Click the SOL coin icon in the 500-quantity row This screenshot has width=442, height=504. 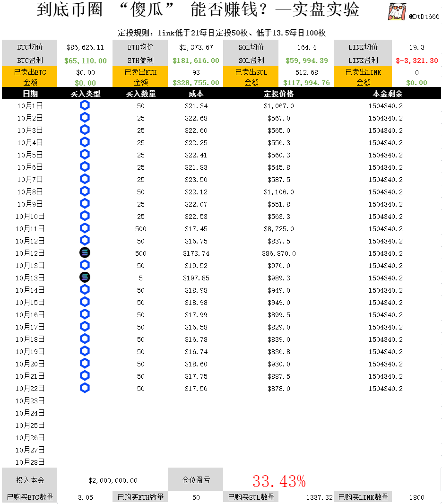pos(85,253)
